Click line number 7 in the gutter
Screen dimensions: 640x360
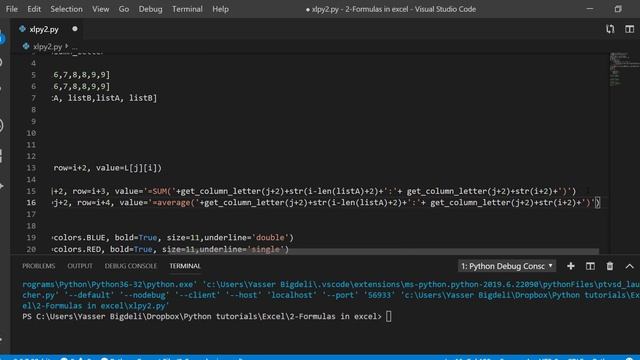(x=33, y=98)
